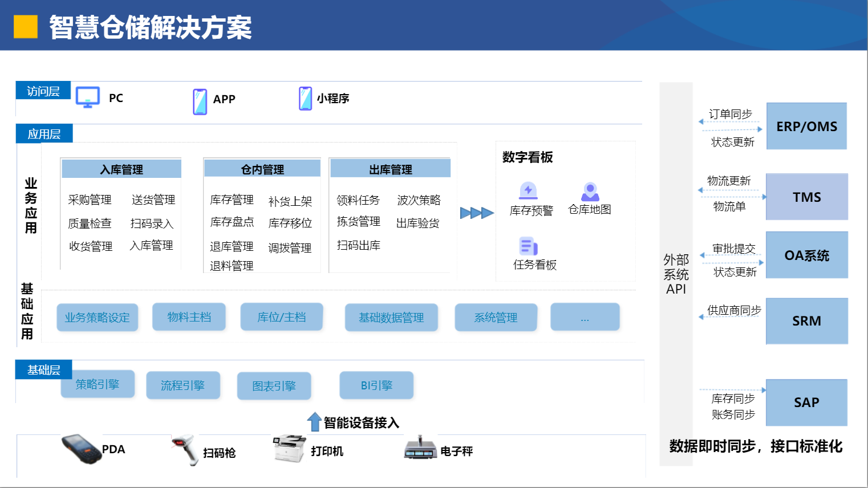Click the triple arrow icon toward 数字看板
Image resolution: width=868 pixels, height=488 pixels.
(x=477, y=213)
